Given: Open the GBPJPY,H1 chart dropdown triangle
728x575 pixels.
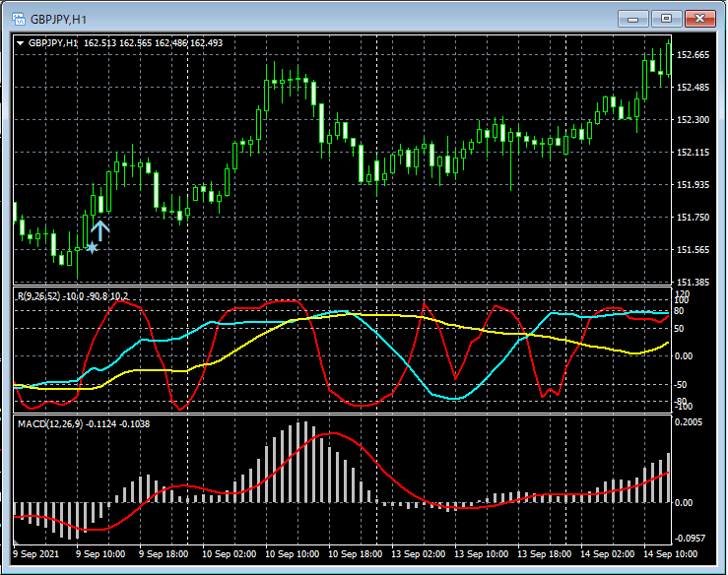Looking at the screenshot, I should [x=20, y=42].
